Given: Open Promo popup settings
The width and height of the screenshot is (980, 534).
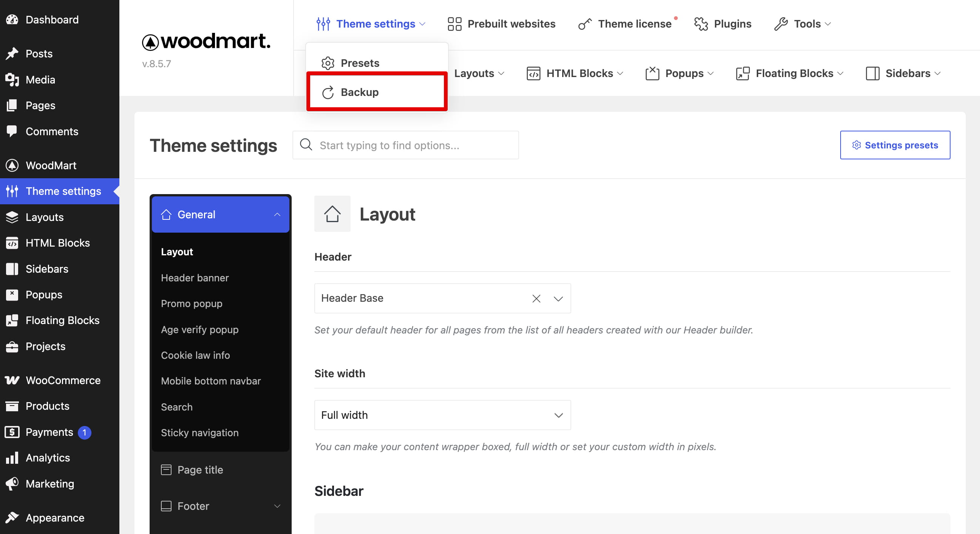Looking at the screenshot, I should [x=192, y=304].
